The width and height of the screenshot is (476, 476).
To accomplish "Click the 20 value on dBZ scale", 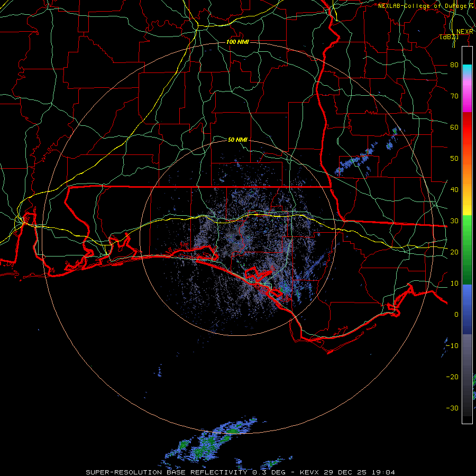I will tap(454, 252).
